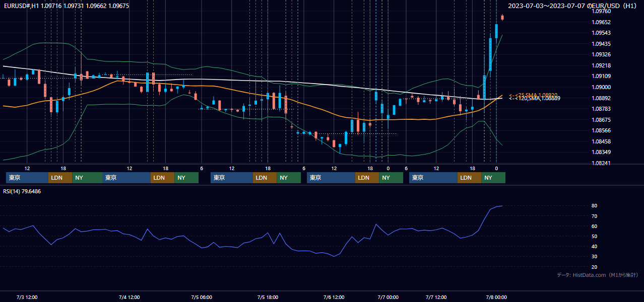Select the 7/7 00:00 time axis label
This screenshot has height=302, width=644.
388,297
